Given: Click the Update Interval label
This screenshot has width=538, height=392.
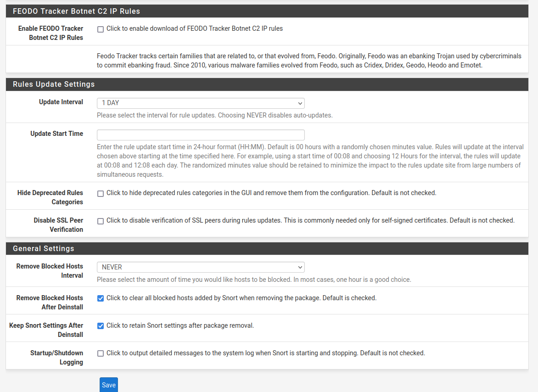Looking at the screenshot, I should [61, 102].
